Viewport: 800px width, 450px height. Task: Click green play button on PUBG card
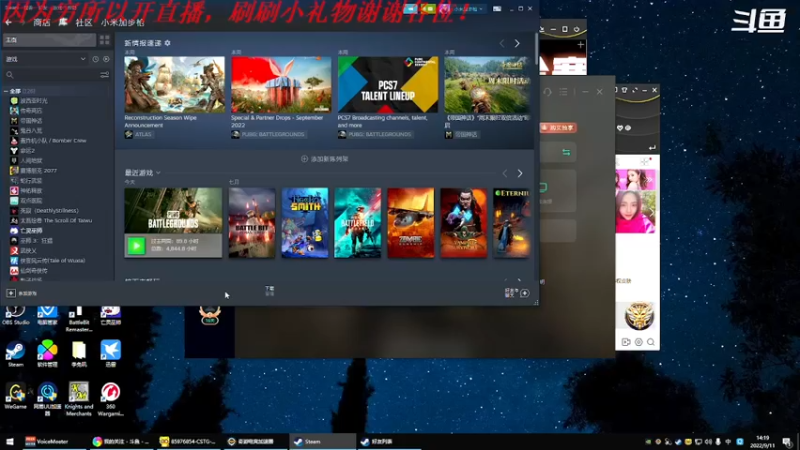tap(136, 245)
